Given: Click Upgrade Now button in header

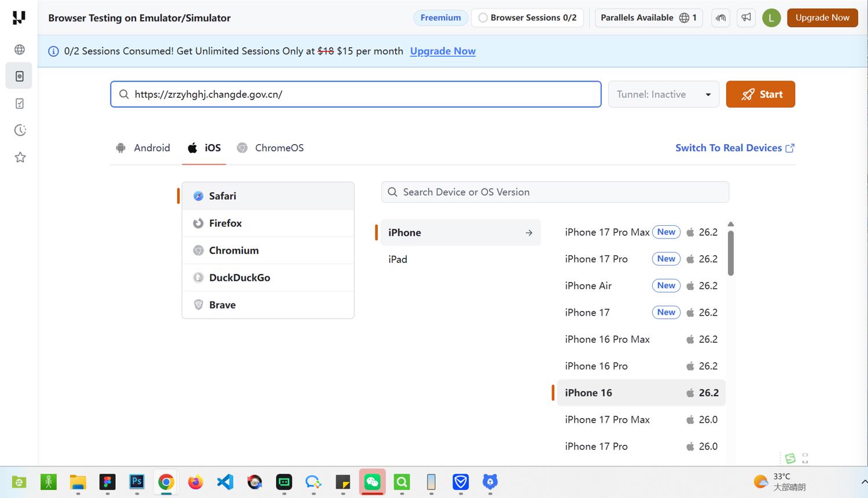Looking at the screenshot, I should point(822,18).
